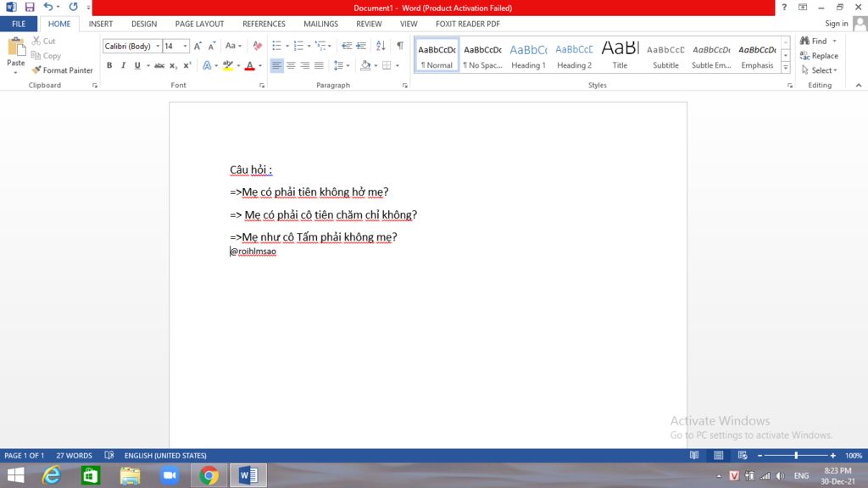Shrink the font size
The height and width of the screenshot is (488, 868).
tap(211, 46)
